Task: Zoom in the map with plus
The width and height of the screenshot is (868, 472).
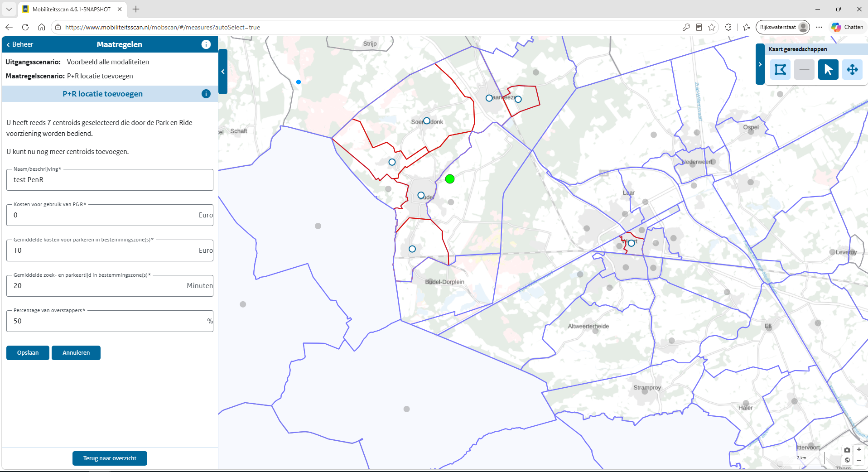Action: click(x=858, y=450)
